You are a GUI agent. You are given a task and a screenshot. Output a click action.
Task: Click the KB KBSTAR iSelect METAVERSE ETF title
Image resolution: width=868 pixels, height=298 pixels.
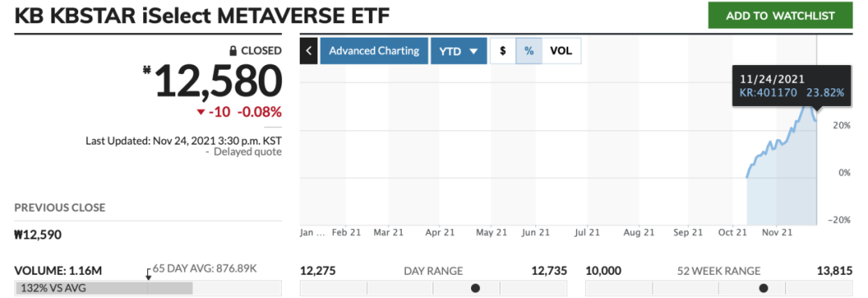point(202,17)
